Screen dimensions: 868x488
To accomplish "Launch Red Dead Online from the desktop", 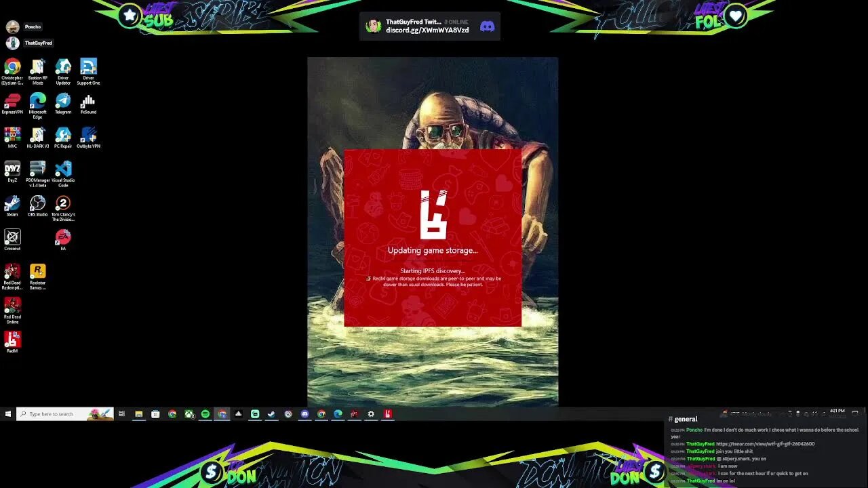I will (12, 310).
